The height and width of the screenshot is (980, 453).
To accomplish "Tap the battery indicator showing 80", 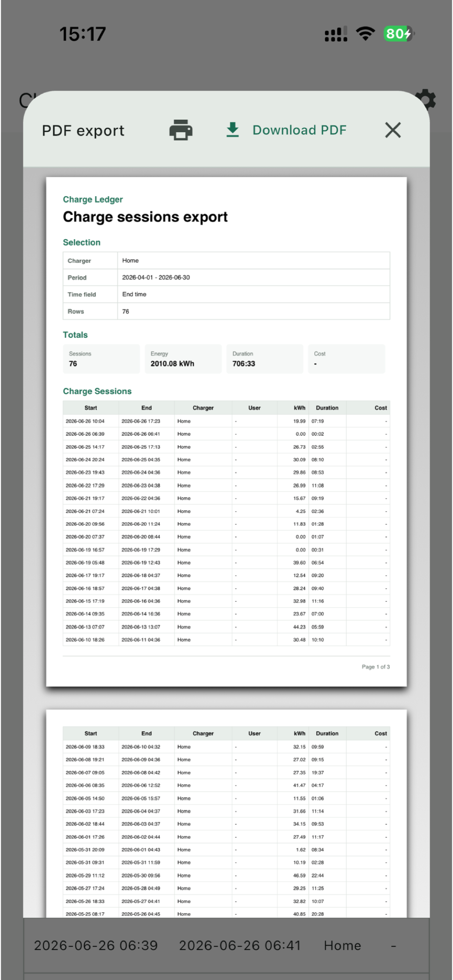I will (399, 34).
